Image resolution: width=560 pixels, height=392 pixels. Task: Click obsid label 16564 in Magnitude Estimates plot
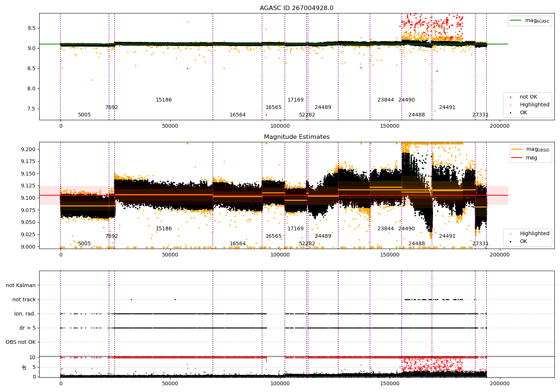pyautogui.click(x=237, y=244)
